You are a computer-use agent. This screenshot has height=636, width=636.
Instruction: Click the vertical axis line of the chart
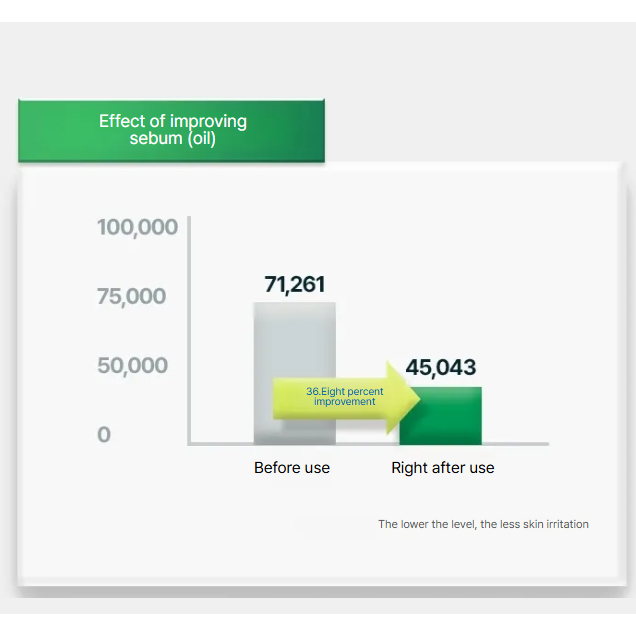point(188,330)
